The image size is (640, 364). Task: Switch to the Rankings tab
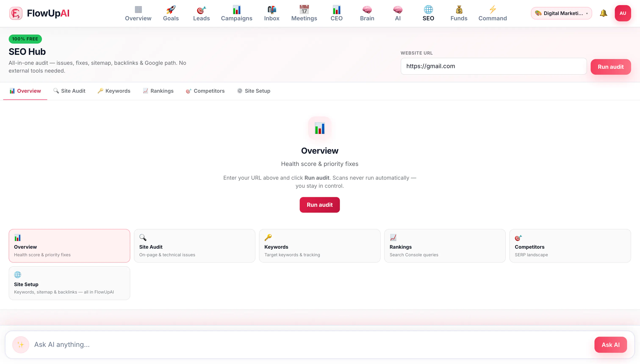(x=158, y=91)
